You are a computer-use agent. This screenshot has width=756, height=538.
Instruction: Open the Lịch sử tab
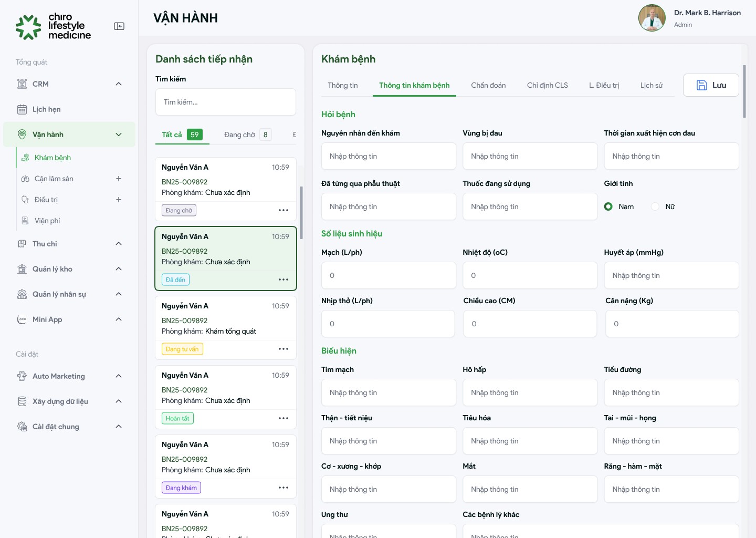652,85
